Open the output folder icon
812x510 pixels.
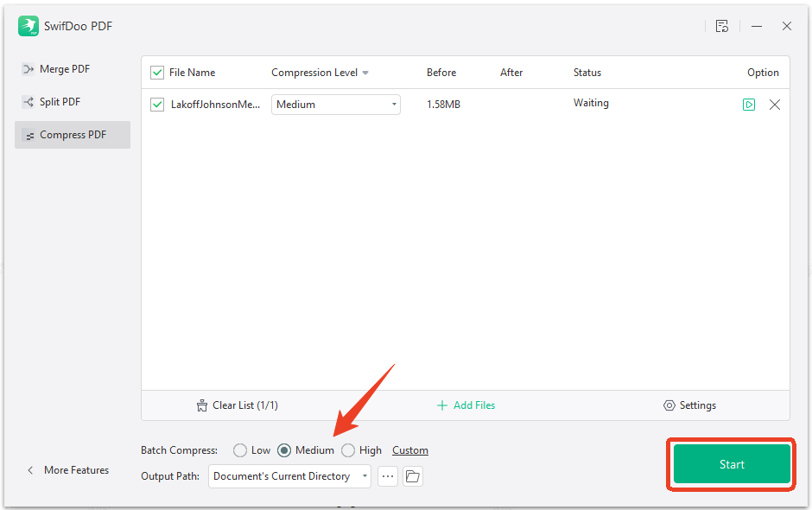(x=413, y=476)
